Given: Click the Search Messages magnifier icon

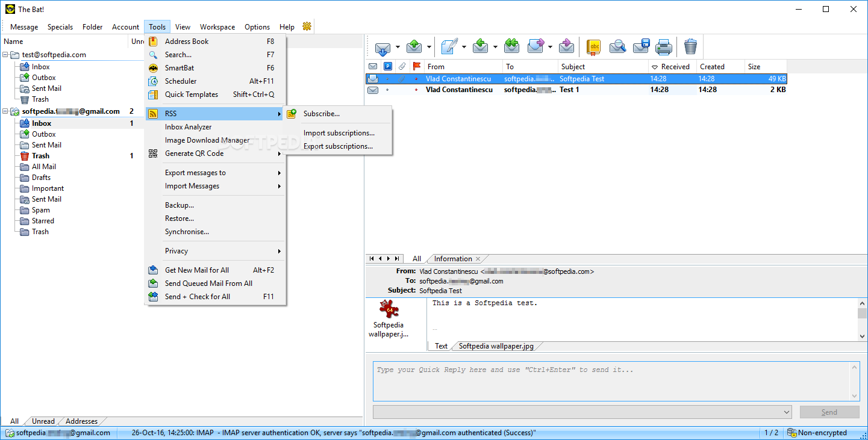Looking at the screenshot, I should (x=618, y=46).
